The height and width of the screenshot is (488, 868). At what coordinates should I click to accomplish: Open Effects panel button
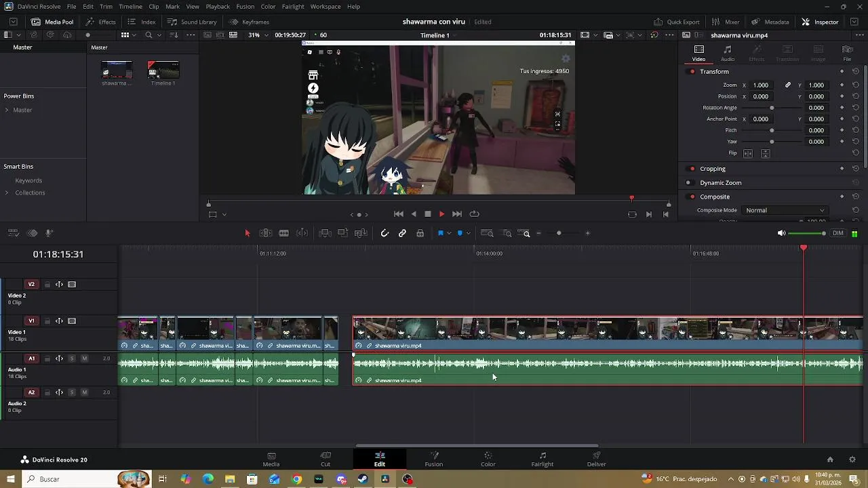[100, 22]
